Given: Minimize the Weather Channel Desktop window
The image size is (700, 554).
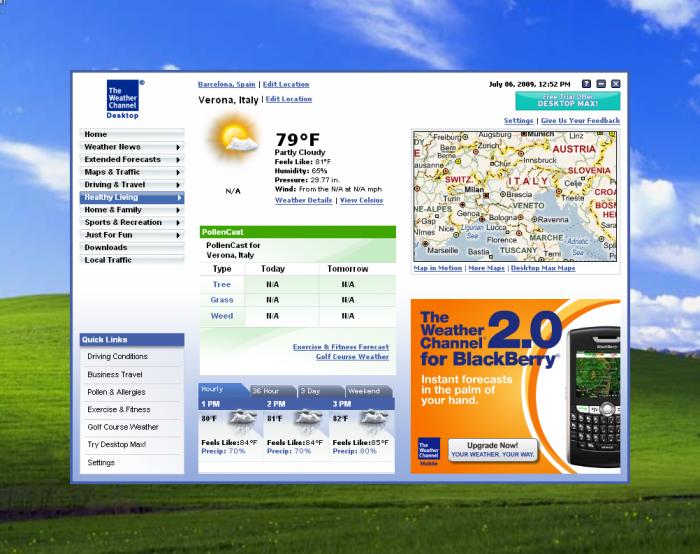Looking at the screenshot, I should click(601, 84).
